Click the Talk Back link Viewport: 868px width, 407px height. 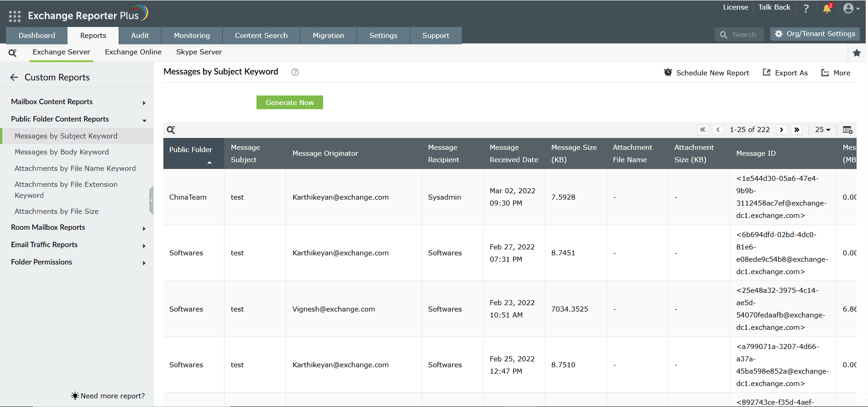click(x=774, y=7)
